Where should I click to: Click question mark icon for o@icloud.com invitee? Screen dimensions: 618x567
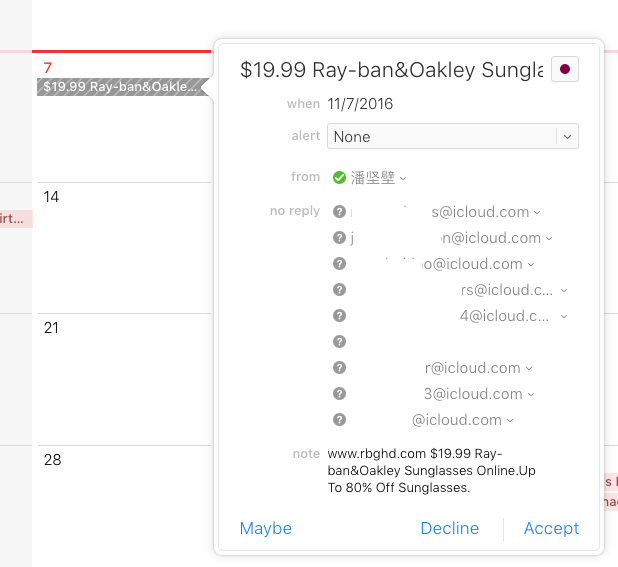[339, 264]
